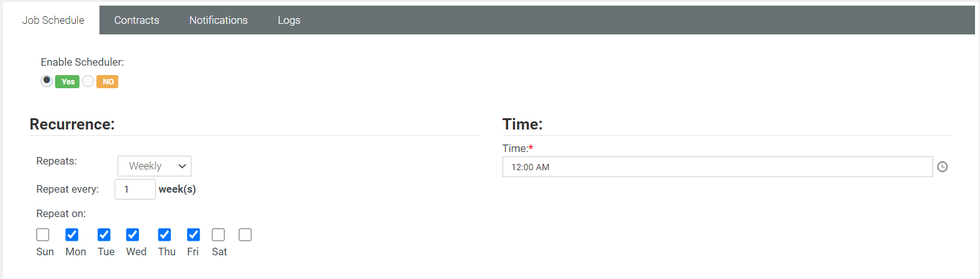Enable the Sat checkbox
980x279 pixels.
pyautogui.click(x=218, y=235)
